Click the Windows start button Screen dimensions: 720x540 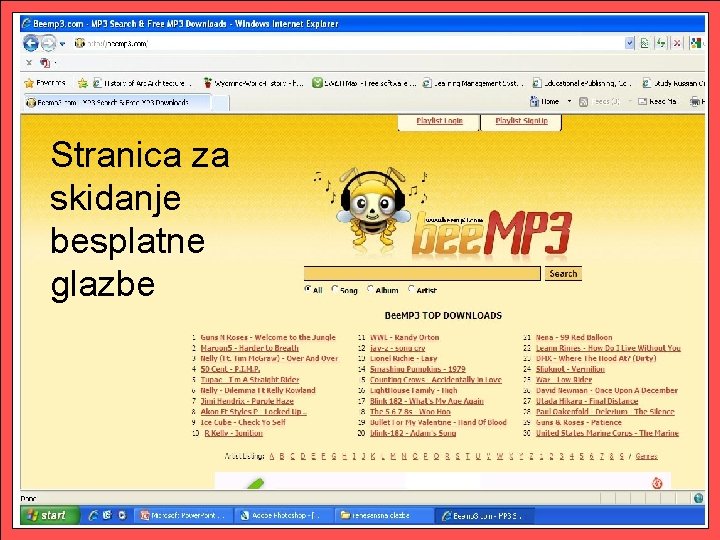[50, 515]
